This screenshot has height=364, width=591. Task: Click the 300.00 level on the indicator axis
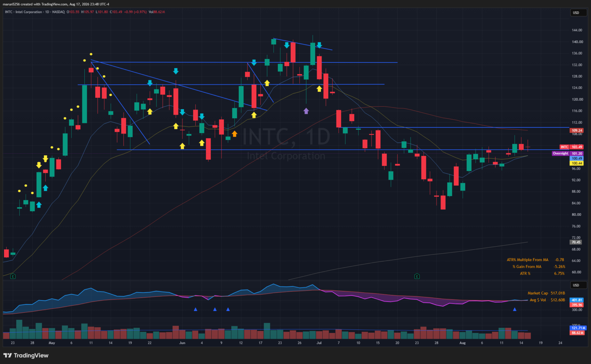pos(577,310)
